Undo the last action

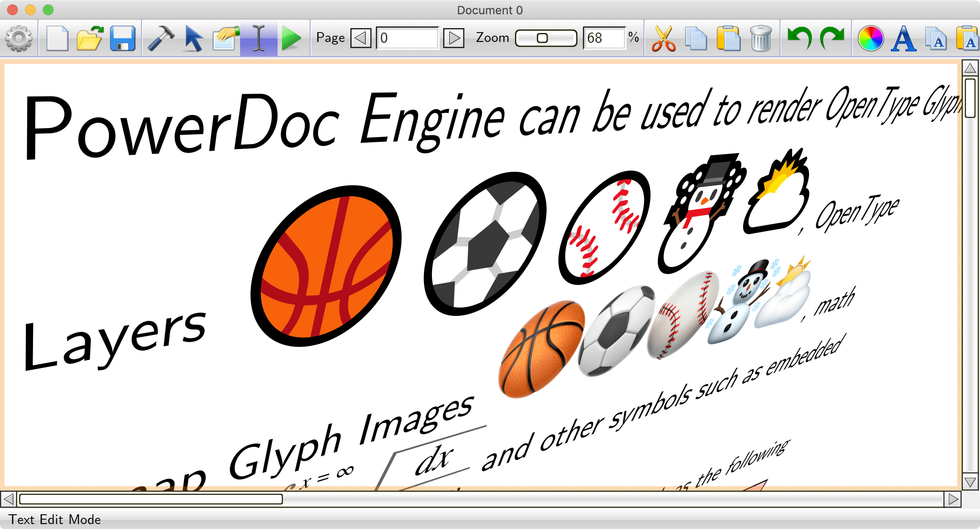tap(799, 38)
